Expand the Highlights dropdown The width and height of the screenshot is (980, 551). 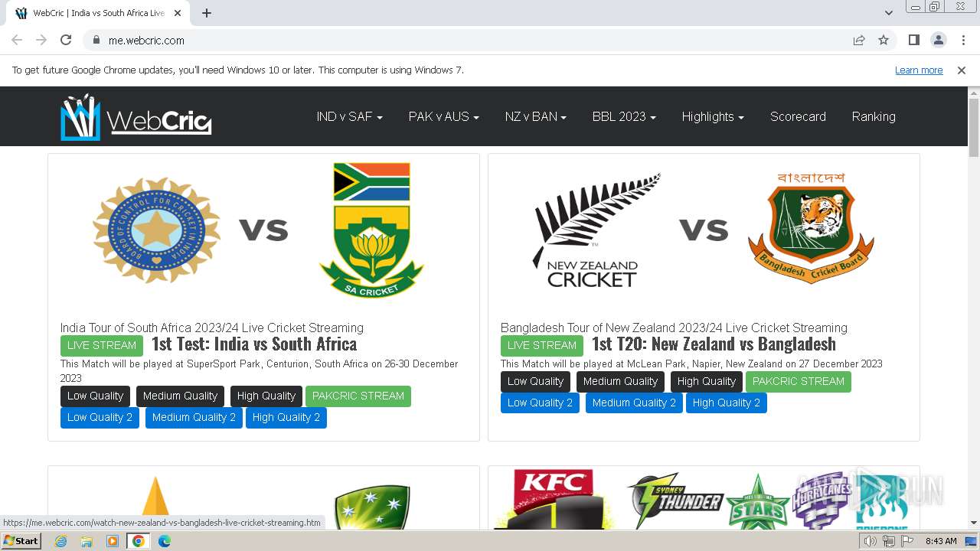click(x=713, y=116)
